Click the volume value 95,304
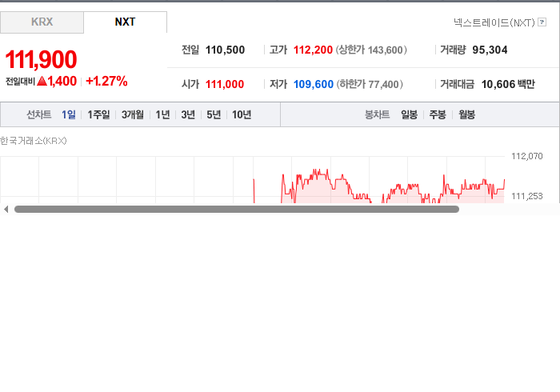The height and width of the screenshot is (392, 560). [x=490, y=50]
